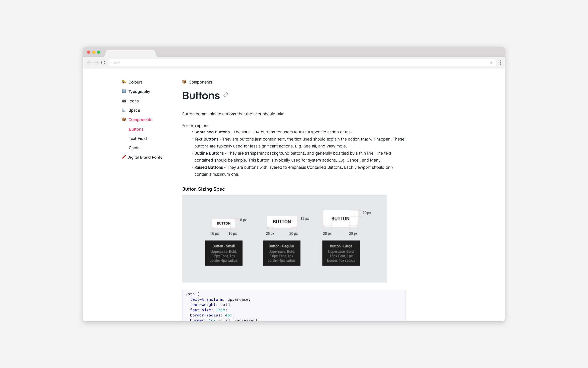Screen dimensions: 588x368
Task: Open the Typography section
Action: coord(139,91)
